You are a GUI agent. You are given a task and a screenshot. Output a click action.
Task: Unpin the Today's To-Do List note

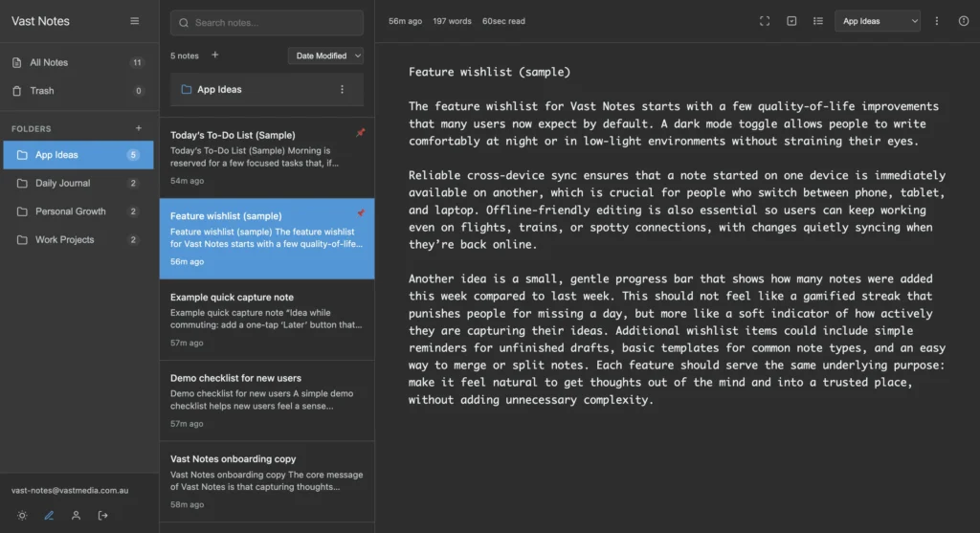[x=360, y=133]
